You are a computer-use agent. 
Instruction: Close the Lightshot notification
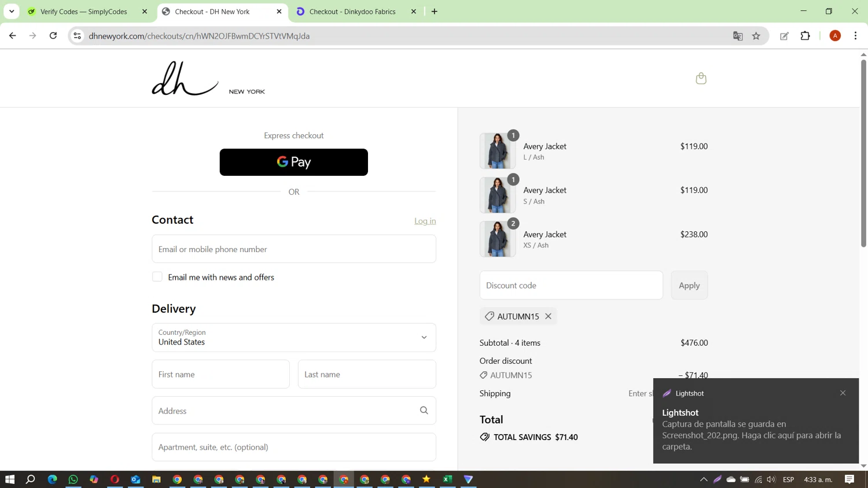(843, 393)
